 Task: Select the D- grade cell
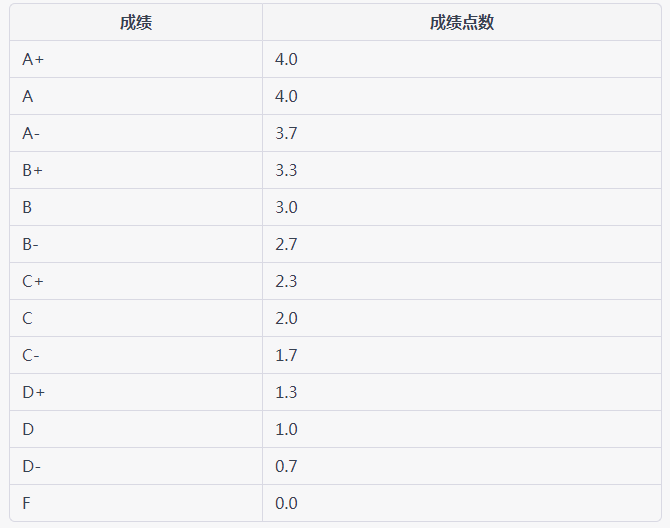click(136, 466)
